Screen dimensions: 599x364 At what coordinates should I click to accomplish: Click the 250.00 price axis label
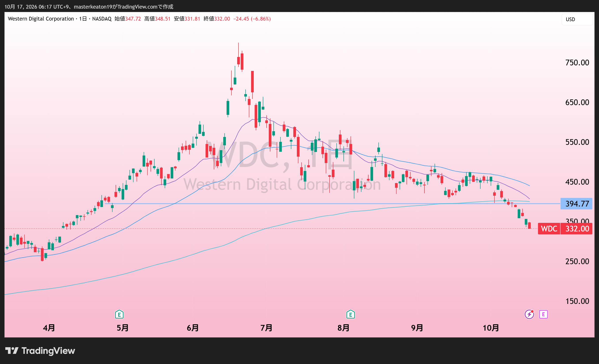click(577, 262)
